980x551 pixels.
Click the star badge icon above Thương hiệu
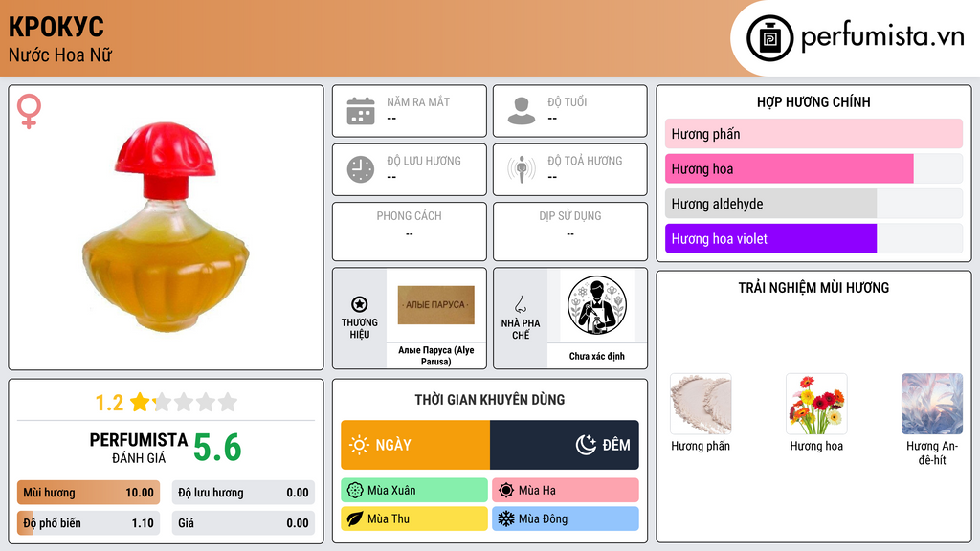(x=360, y=304)
